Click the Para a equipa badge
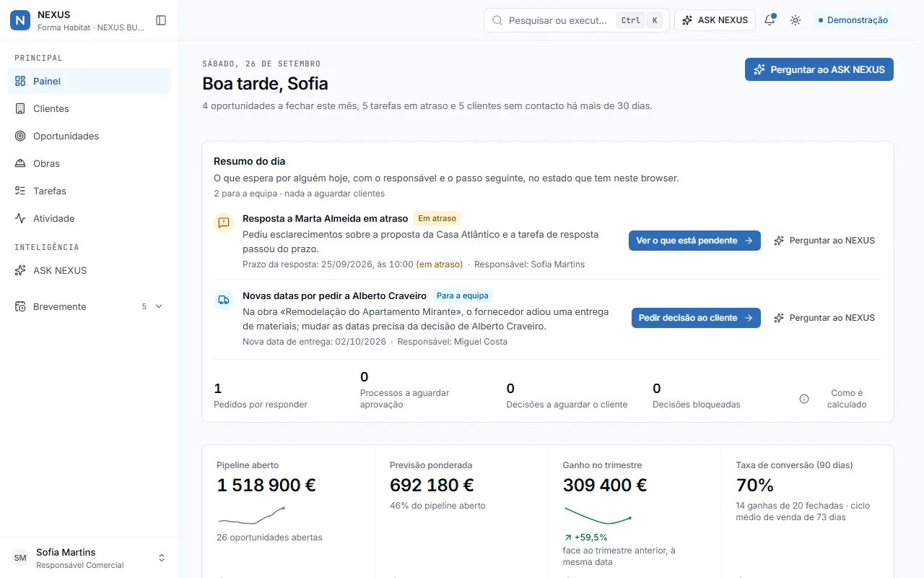Image resolution: width=924 pixels, height=578 pixels. coord(462,296)
